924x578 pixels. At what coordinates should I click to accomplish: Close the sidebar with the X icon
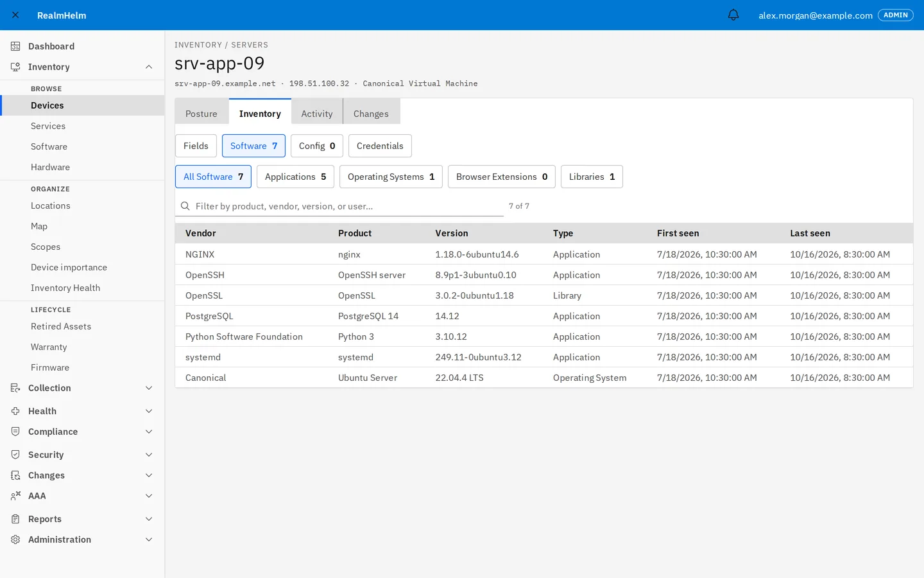point(15,15)
